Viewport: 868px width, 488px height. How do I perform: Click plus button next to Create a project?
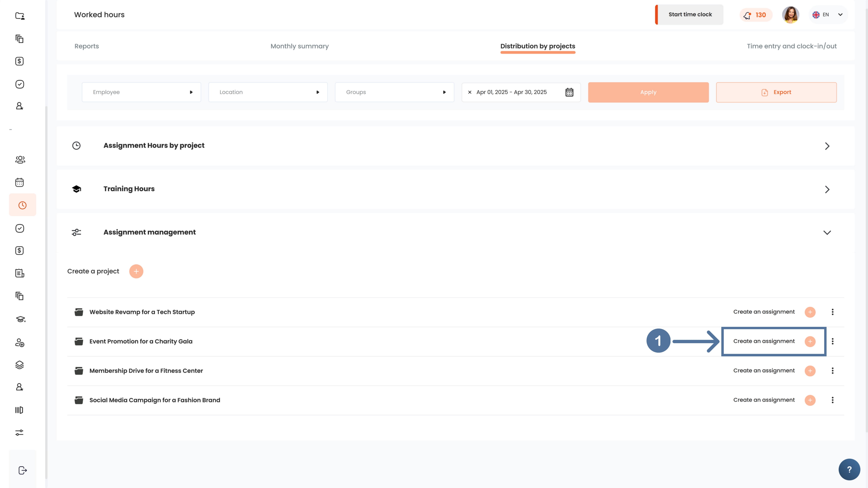pos(136,272)
